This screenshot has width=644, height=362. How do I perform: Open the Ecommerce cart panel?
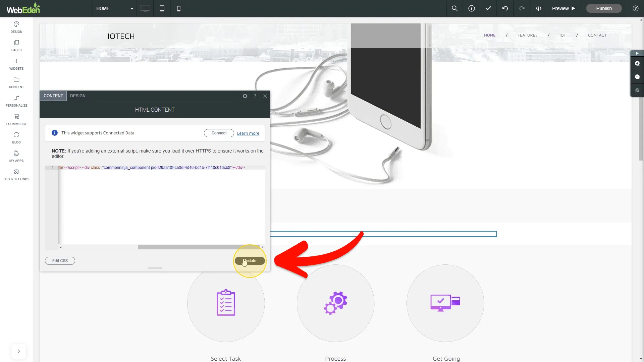coord(16,120)
